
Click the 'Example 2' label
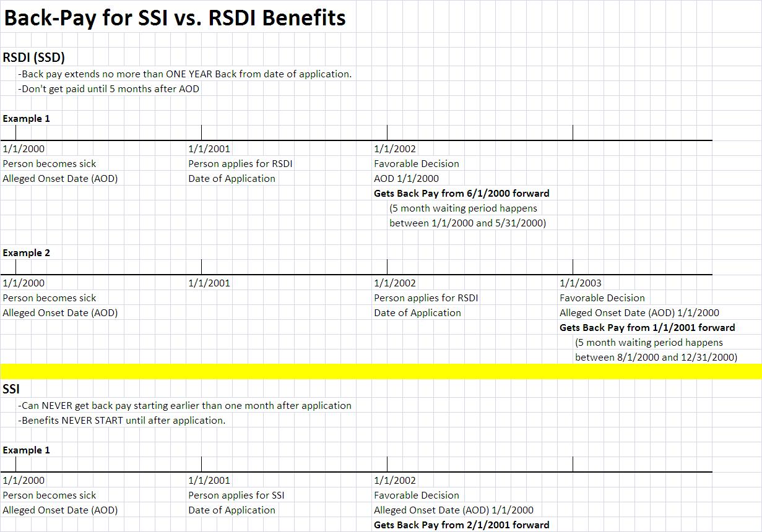click(x=26, y=252)
